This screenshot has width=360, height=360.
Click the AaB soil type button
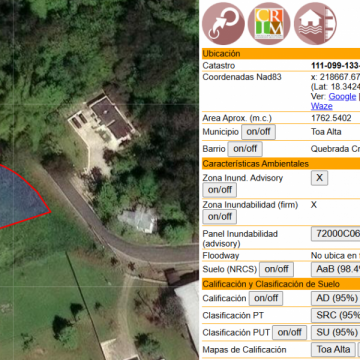click(335, 269)
